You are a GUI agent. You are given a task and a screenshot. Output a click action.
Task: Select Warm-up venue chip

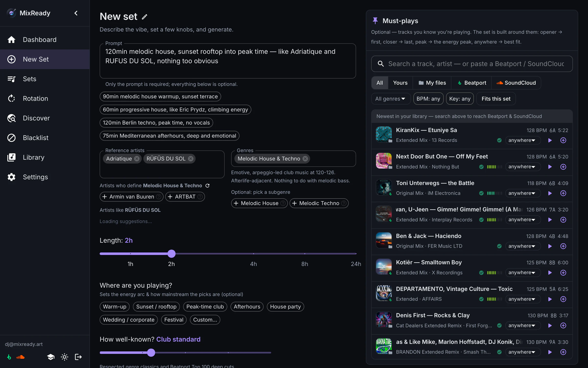(114, 307)
